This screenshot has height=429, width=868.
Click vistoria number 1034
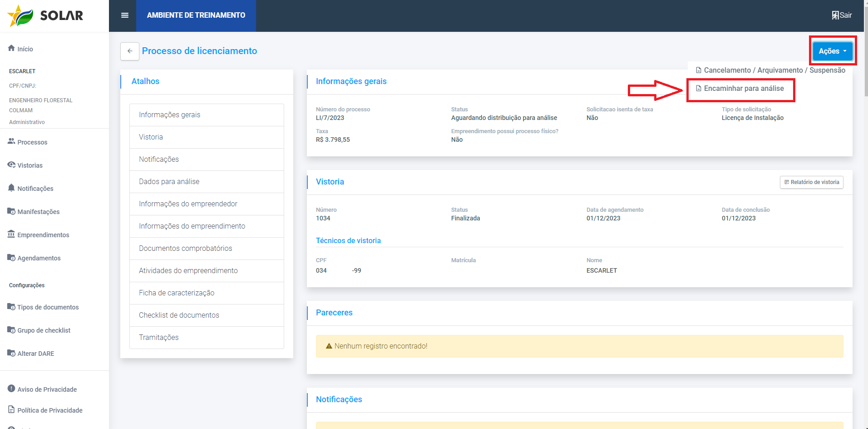click(323, 218)
